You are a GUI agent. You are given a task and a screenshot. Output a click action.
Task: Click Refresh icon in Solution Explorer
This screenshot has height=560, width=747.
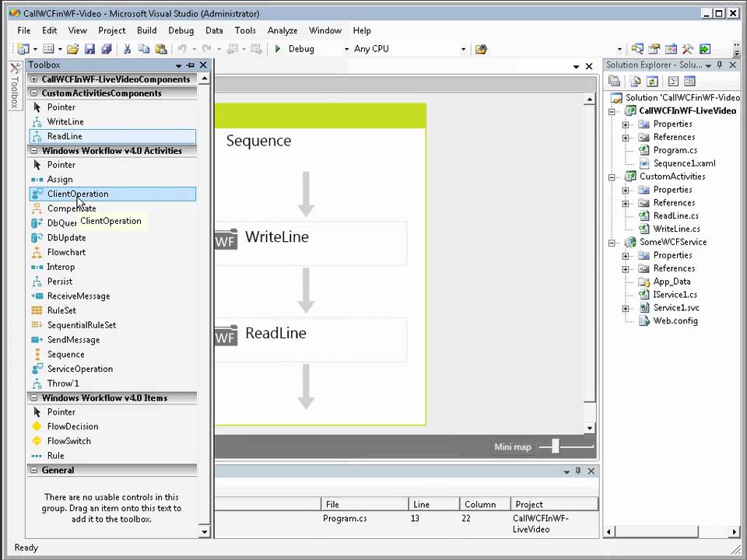click(x=652, y=81)
